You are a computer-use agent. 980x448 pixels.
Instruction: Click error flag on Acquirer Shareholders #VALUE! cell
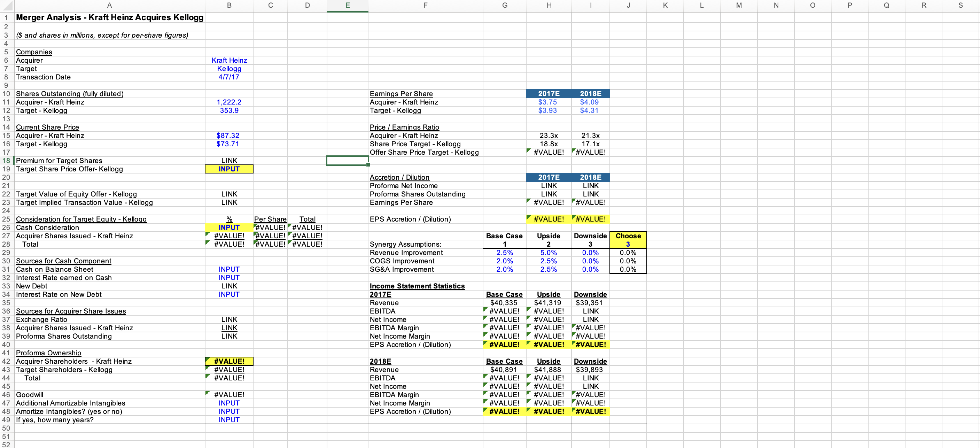[208, 359]
